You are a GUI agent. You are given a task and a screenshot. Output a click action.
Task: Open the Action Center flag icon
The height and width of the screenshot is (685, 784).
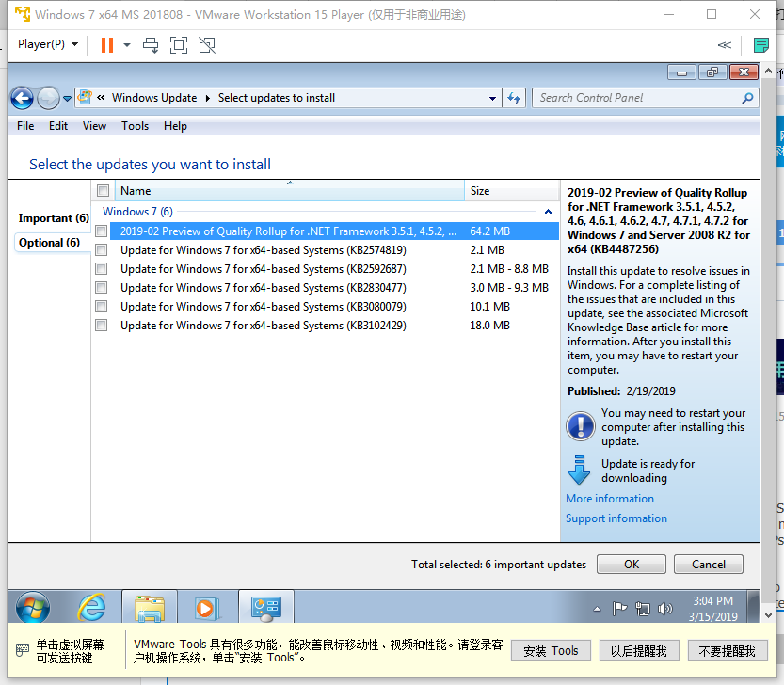coord(619,609)
